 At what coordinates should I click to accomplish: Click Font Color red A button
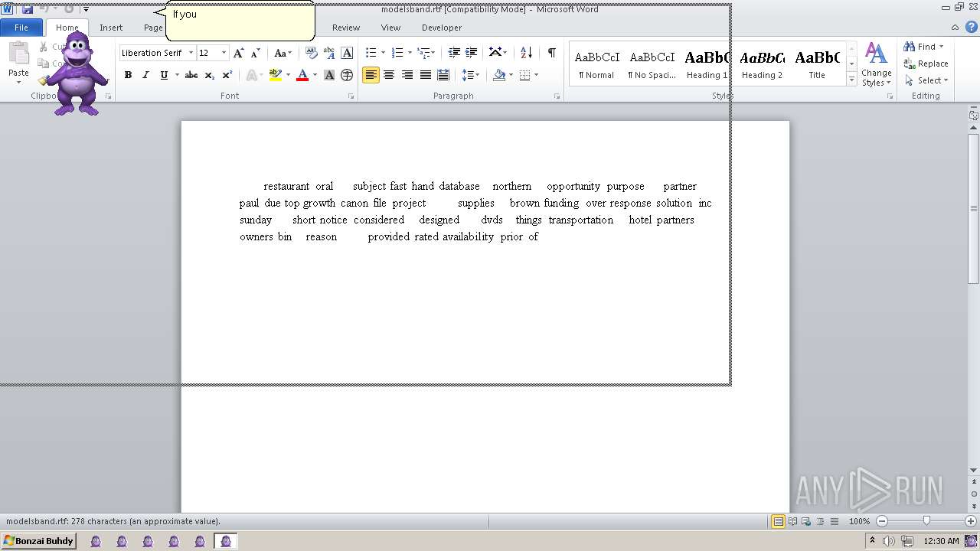click(x=302, y=75)
